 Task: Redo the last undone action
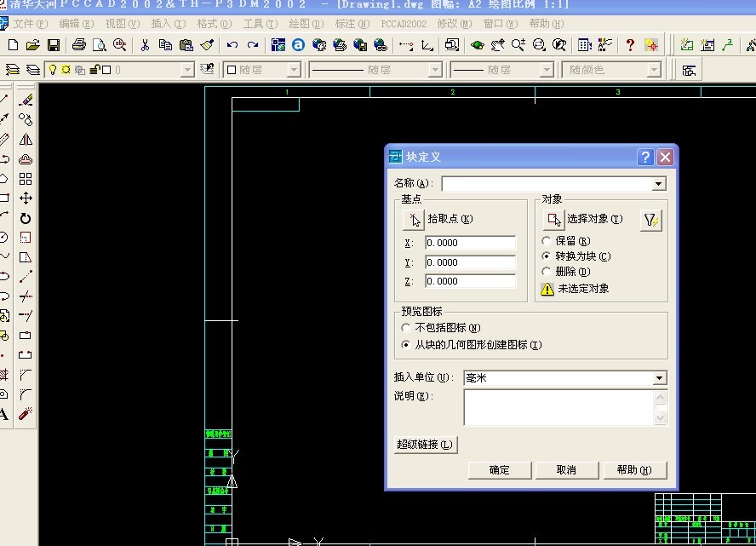click(x=253, y=45)
